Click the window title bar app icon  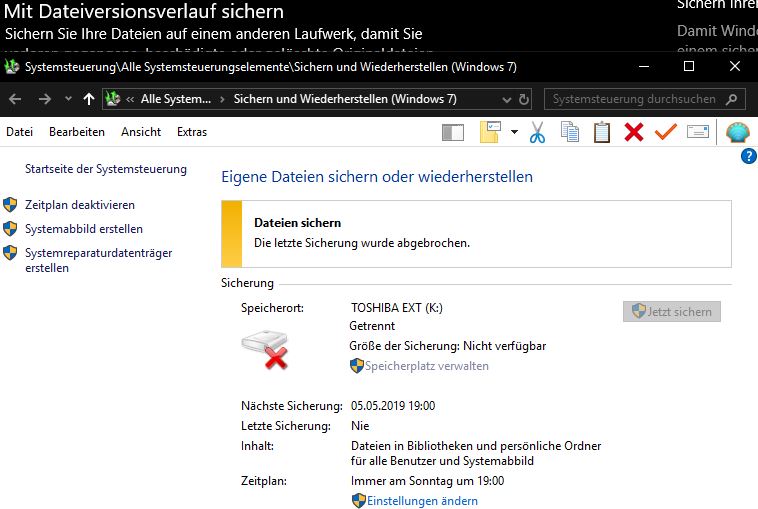[x=12, y=67]
